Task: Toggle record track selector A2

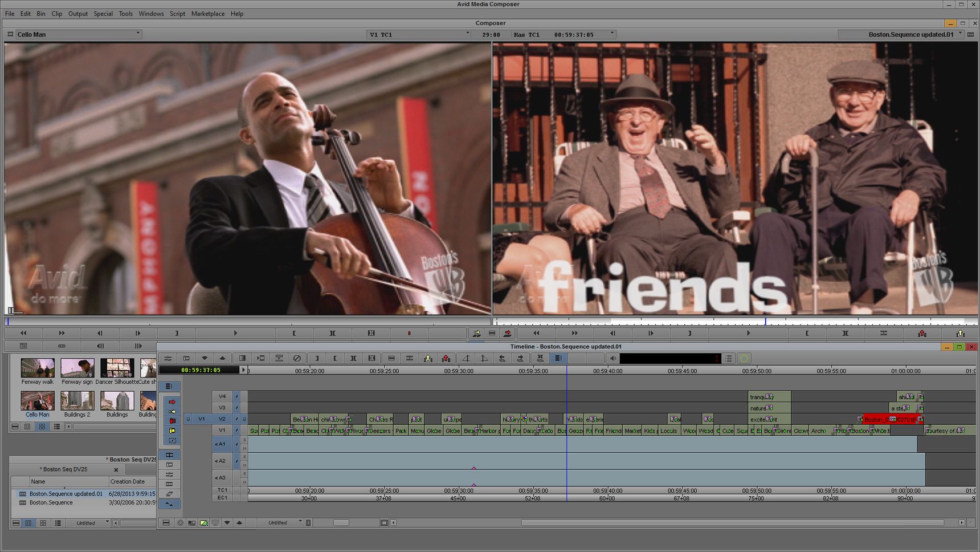Action: pyautogui.click(x=222, y=461)
